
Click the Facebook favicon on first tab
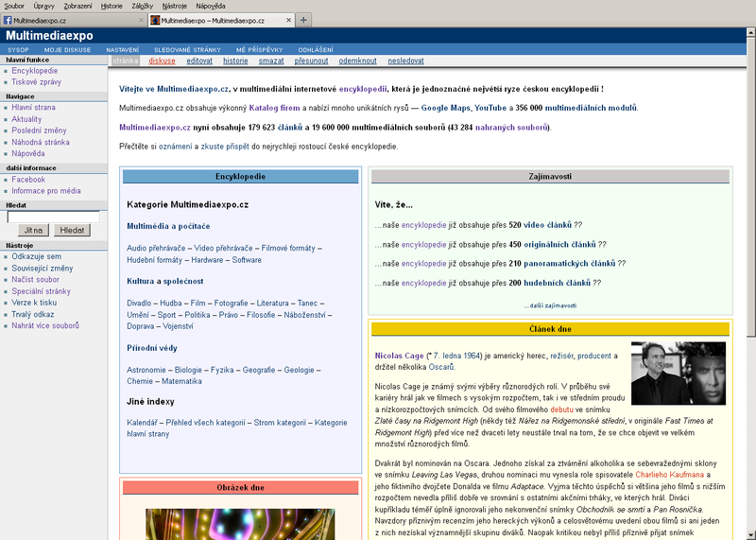click(x=9, y=20)
